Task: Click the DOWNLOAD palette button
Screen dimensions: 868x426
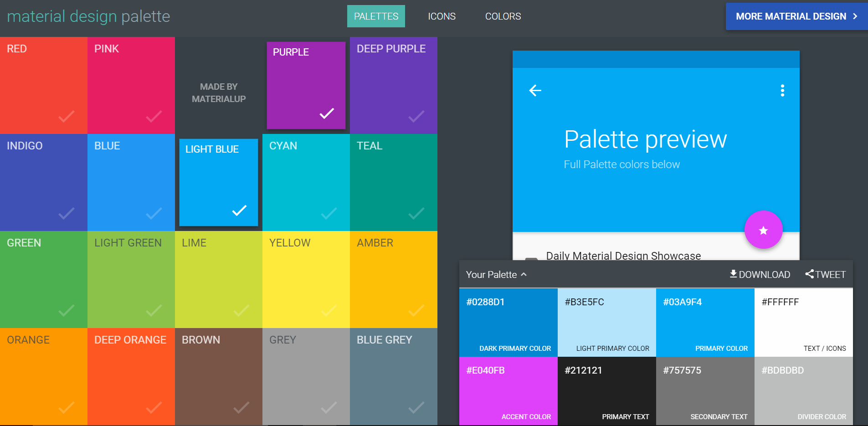Action: (x=760, y=274)
